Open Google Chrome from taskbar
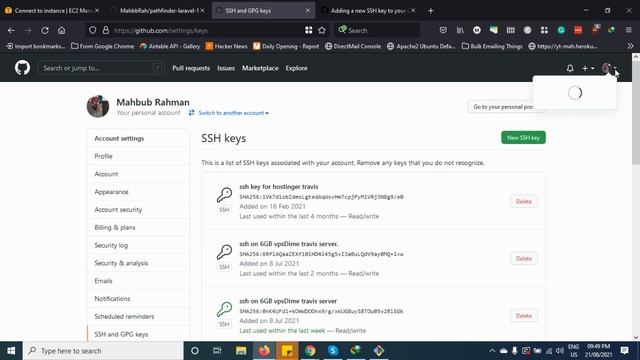 (x=310, y=351)
